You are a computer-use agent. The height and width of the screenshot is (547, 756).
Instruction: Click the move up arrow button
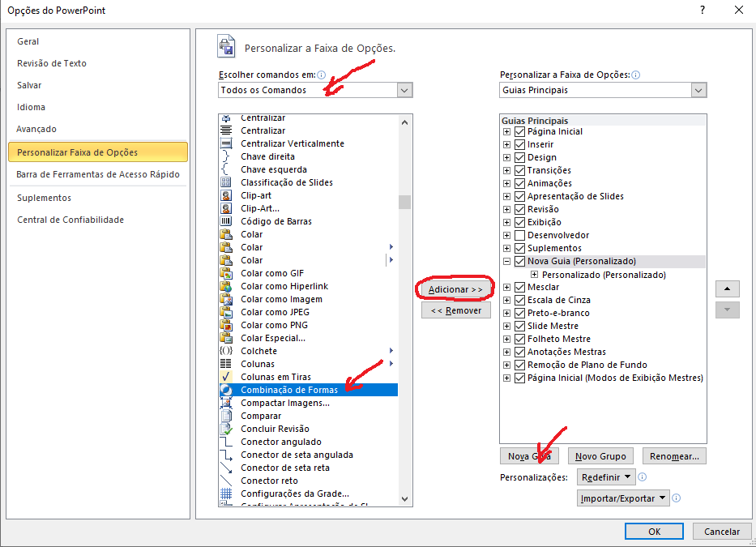coord(727,289)
